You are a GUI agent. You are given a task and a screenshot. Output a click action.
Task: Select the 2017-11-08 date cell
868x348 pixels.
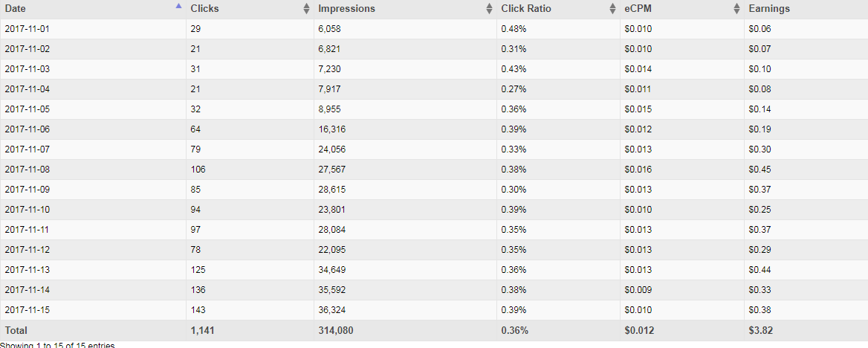coord(27,170)
